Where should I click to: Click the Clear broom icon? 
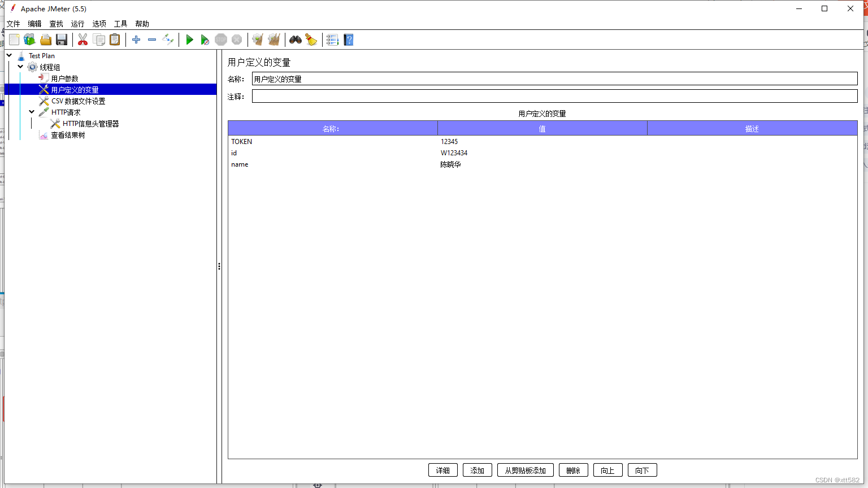coord(258,40)
